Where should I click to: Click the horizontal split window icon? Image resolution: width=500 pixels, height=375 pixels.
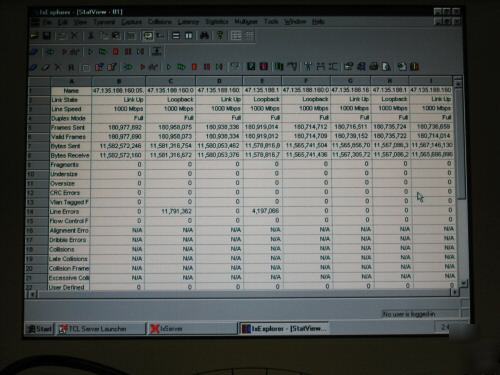[176, 36]
